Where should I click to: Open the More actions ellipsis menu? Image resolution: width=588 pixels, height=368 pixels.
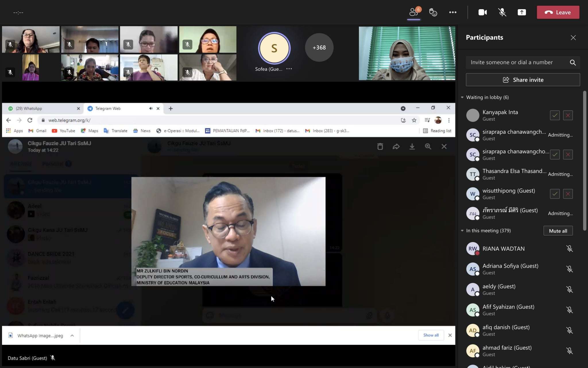pyautogui.click(x=453, y=12)
